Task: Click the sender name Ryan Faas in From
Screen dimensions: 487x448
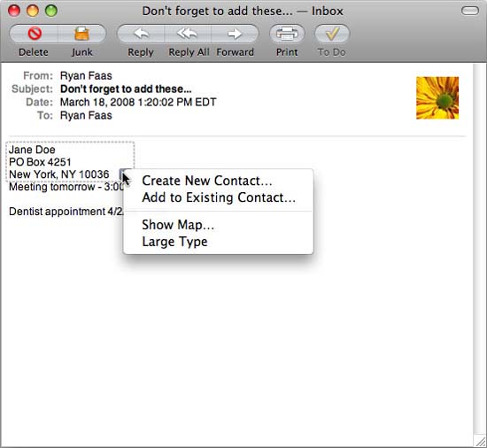Action: coord(86,76)
